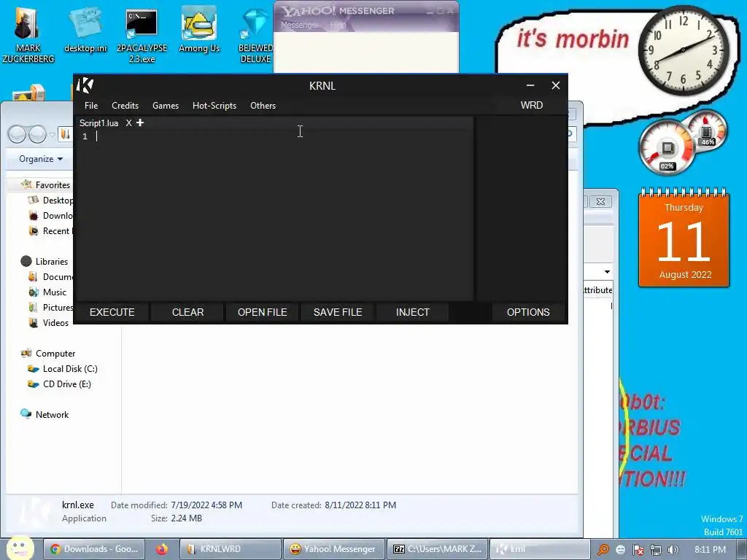This screenshot has height=560, width=747.
Task: Select Music library
Action: 47,292
